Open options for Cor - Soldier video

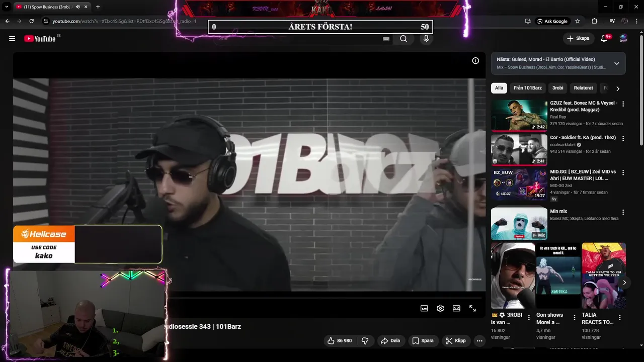pos(623,138)
